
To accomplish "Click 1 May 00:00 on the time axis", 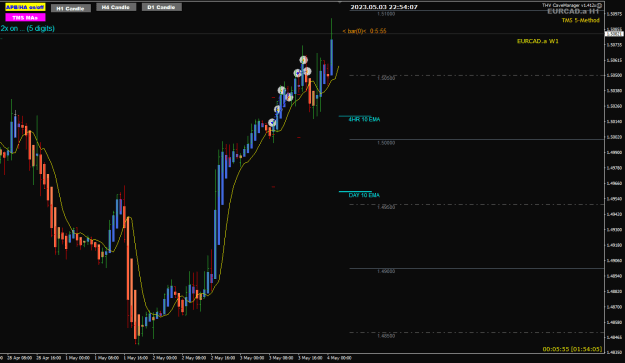I will (78, 358).
